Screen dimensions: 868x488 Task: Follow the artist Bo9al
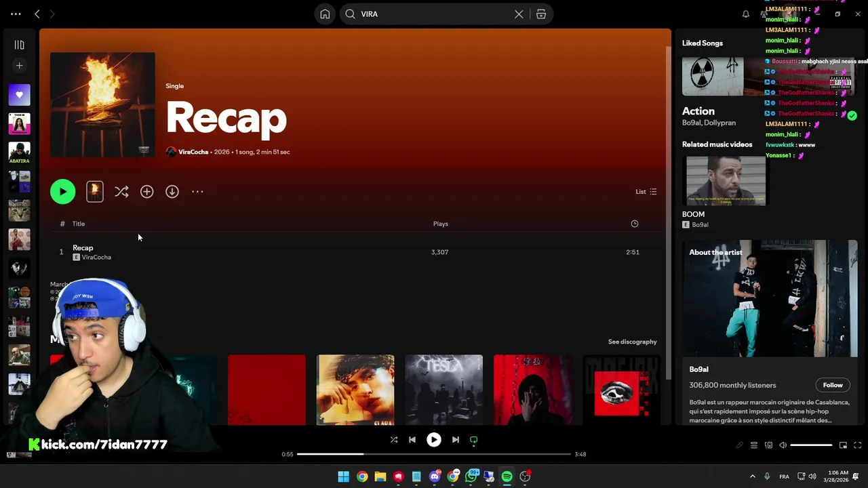point(833,385)
